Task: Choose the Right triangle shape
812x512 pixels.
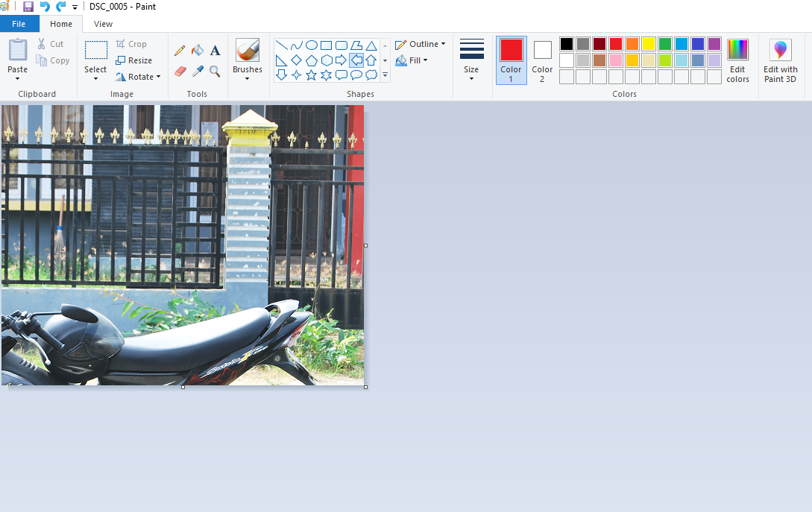Action: pyautogui.click(x=281, y=60)
